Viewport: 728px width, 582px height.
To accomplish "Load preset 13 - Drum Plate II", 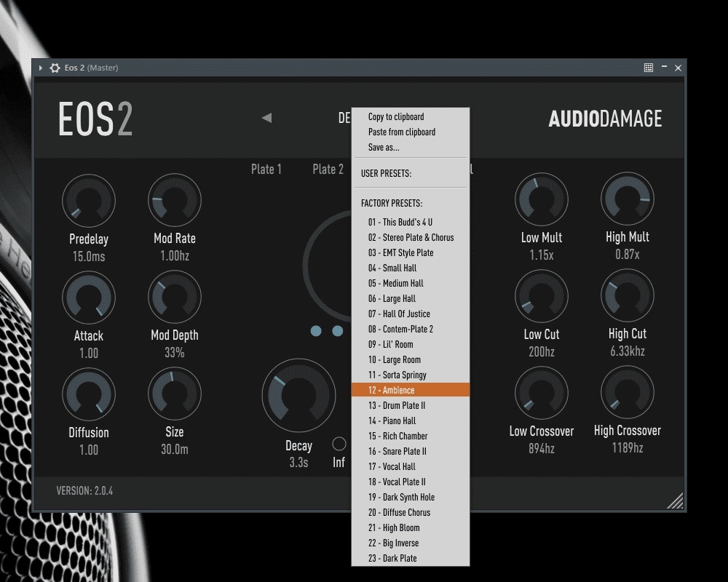I will click(411, 405).
